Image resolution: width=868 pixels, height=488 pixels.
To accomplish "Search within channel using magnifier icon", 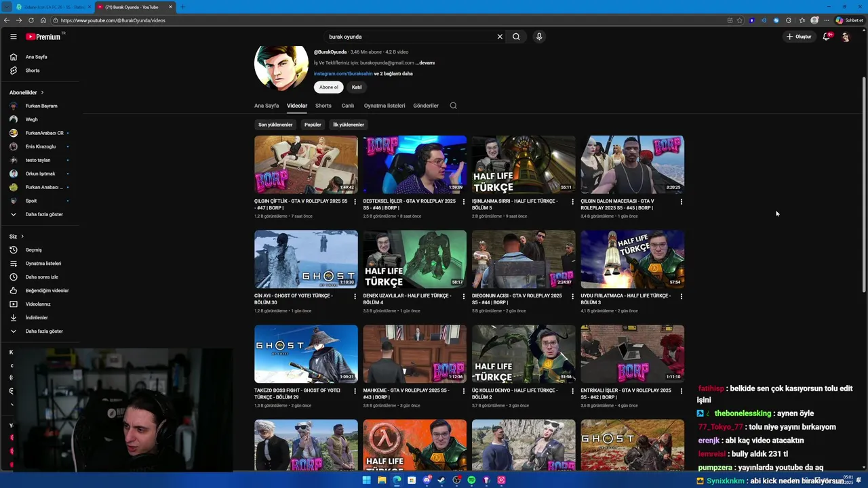I will tap(453, 106).
